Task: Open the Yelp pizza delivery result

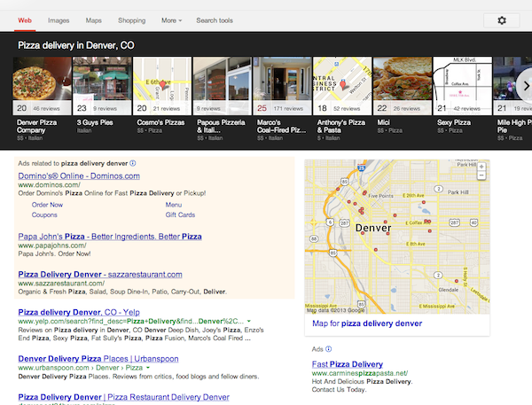Action: click(79, 312)
